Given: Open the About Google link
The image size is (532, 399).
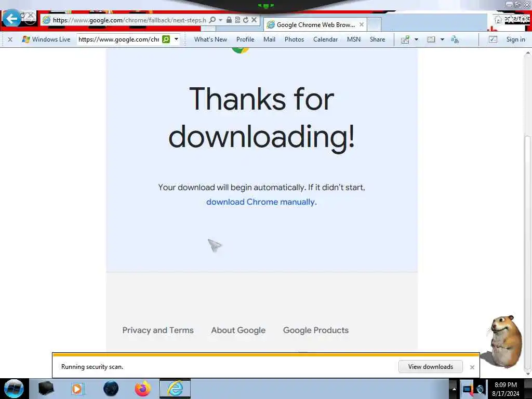Looking at the screenshot, I should pos(238,330).
